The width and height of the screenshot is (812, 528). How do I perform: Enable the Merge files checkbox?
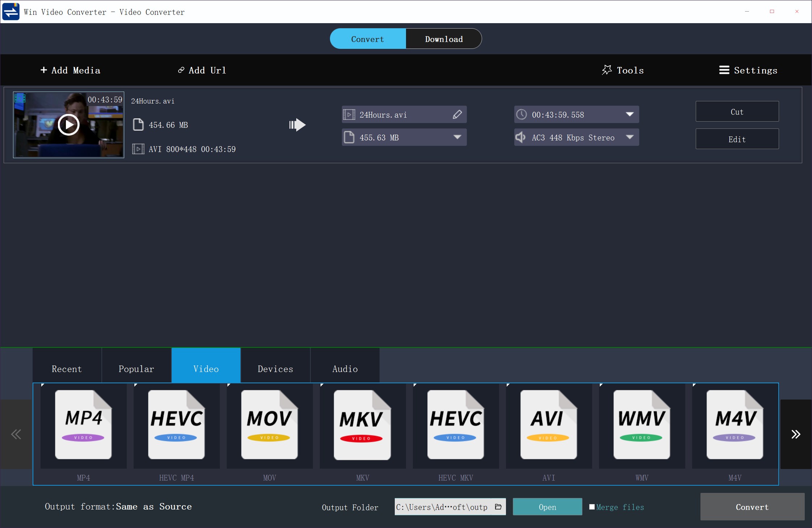tap(592, 507)
